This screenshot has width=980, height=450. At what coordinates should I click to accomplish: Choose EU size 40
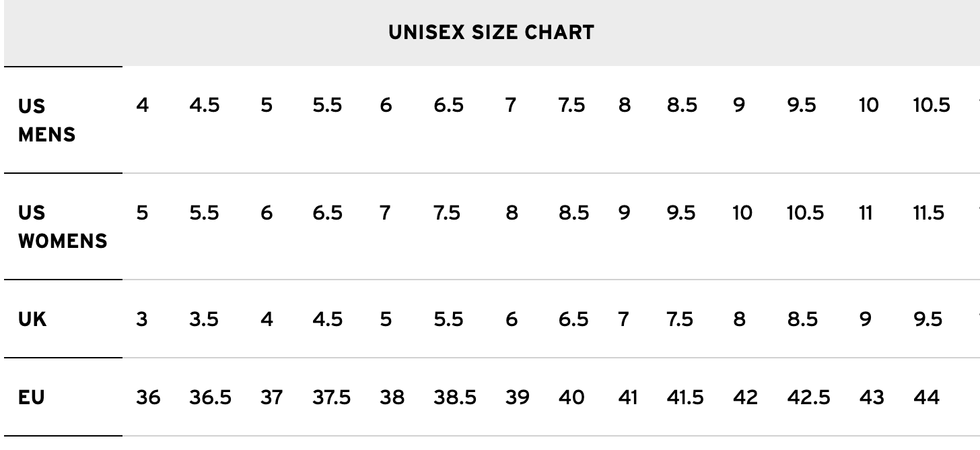pyautogui.click(x=571, y=397)
